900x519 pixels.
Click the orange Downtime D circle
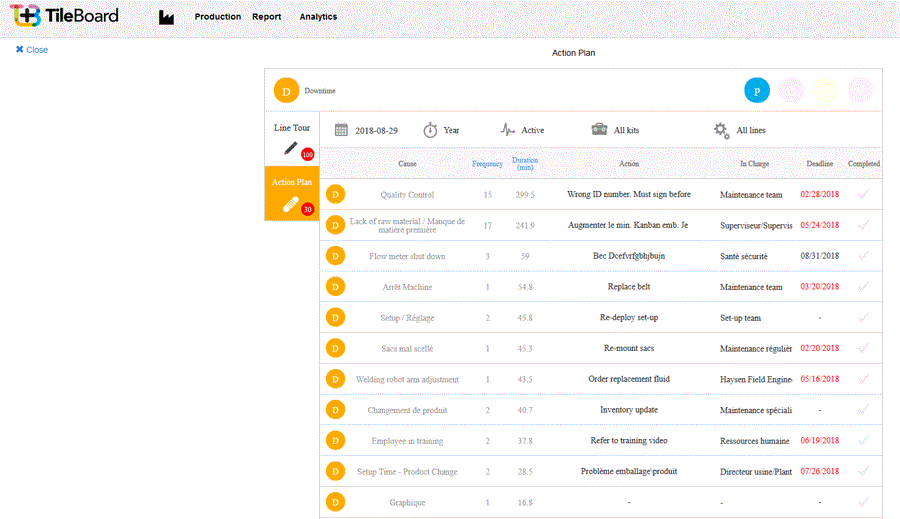point(286,91)
